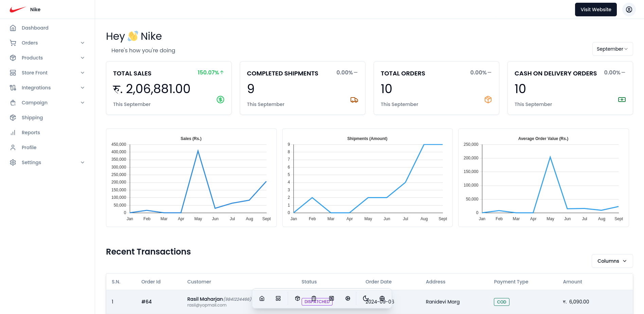Image resolution: width=644 pixels, height=314 pixels.
Task: Expand the Settings submenu chevron
Action: point(83,162)
